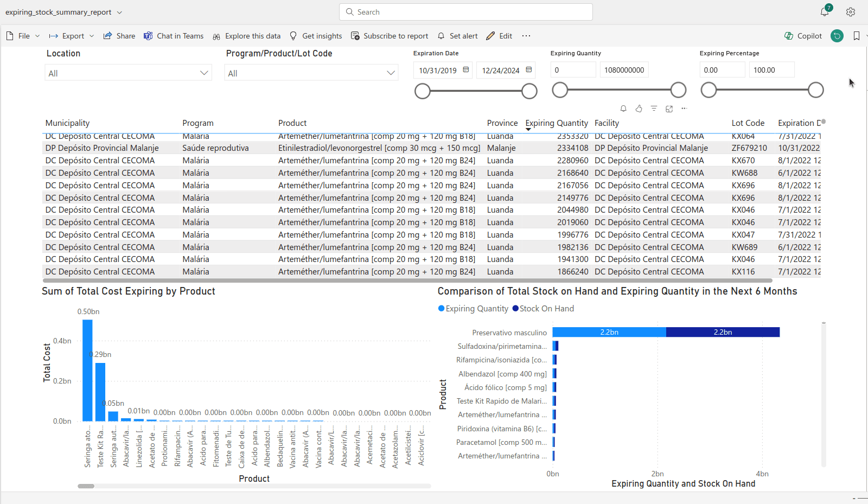Open the notifications bell in the header

click(x=825, y=12)
